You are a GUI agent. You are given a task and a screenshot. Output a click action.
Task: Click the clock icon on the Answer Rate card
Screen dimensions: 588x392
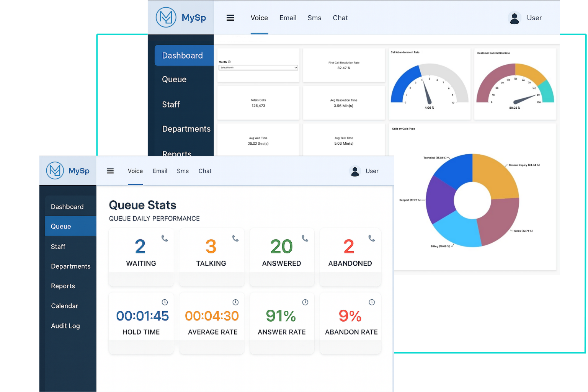point(305,302)
